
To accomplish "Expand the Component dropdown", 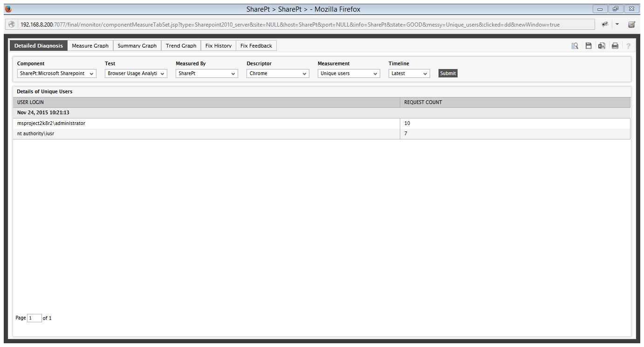I will click(57, 73).
